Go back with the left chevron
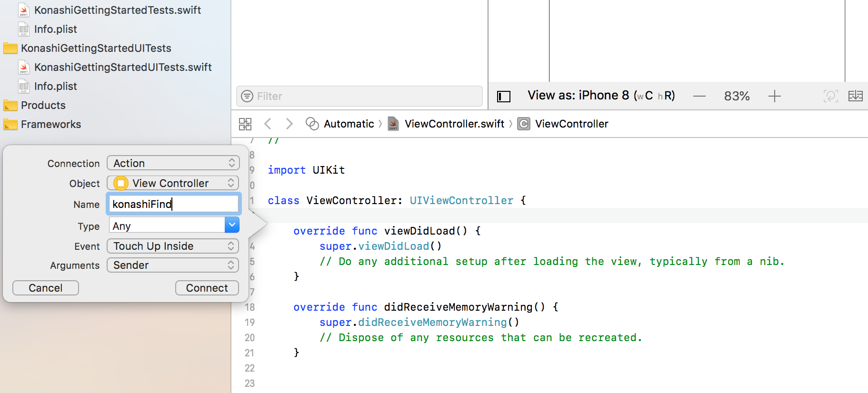 tap(268, 124)
